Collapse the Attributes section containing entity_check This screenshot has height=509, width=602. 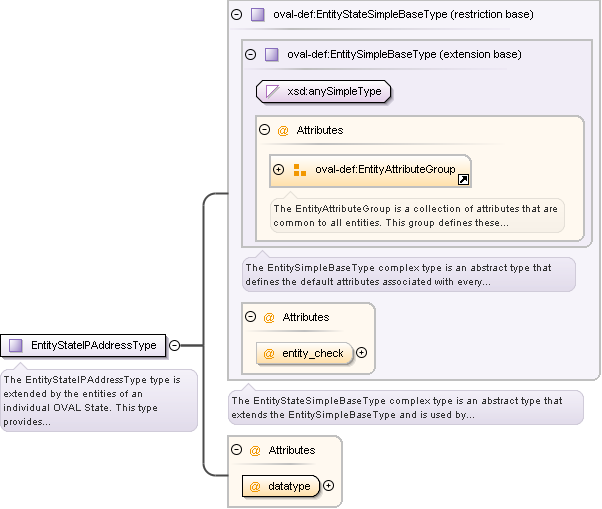pos(251,317)
